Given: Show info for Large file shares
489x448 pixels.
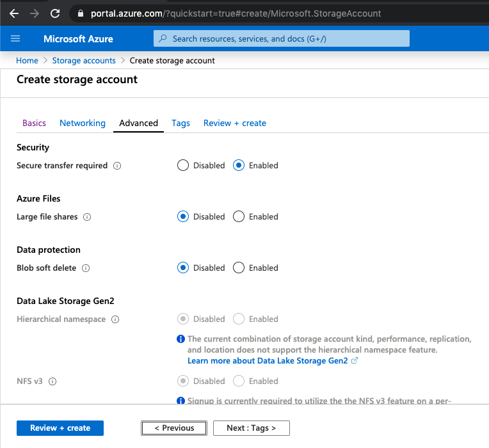Looking at the screenshot, I should coord(87,217).
